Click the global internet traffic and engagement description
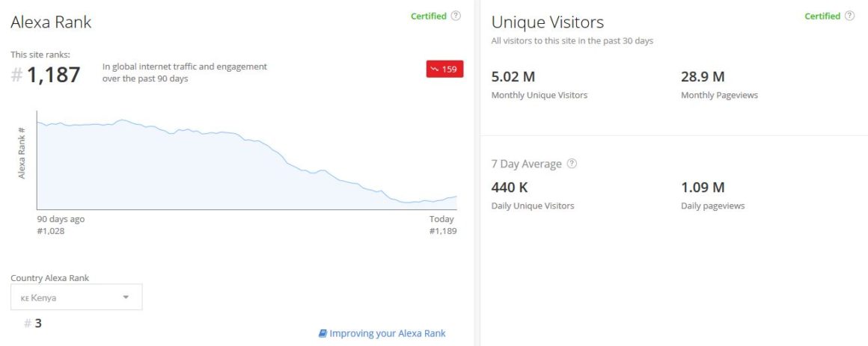Viewport: 868px width, 346px height. pos(185,72)
